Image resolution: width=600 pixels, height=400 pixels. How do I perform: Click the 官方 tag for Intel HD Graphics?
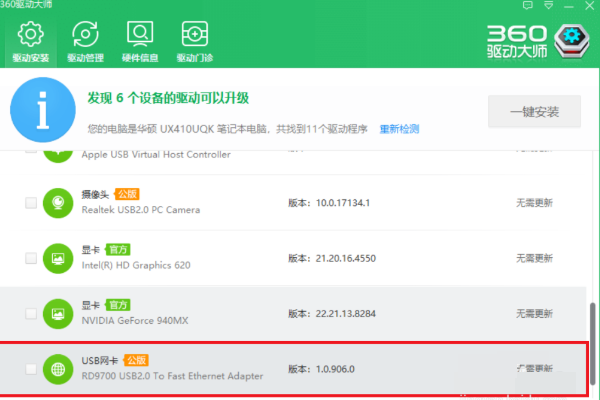tap(118, 250)
